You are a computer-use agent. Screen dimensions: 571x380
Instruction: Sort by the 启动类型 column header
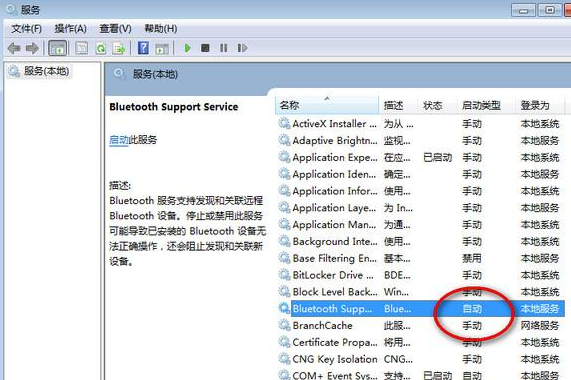click(487, 105)
